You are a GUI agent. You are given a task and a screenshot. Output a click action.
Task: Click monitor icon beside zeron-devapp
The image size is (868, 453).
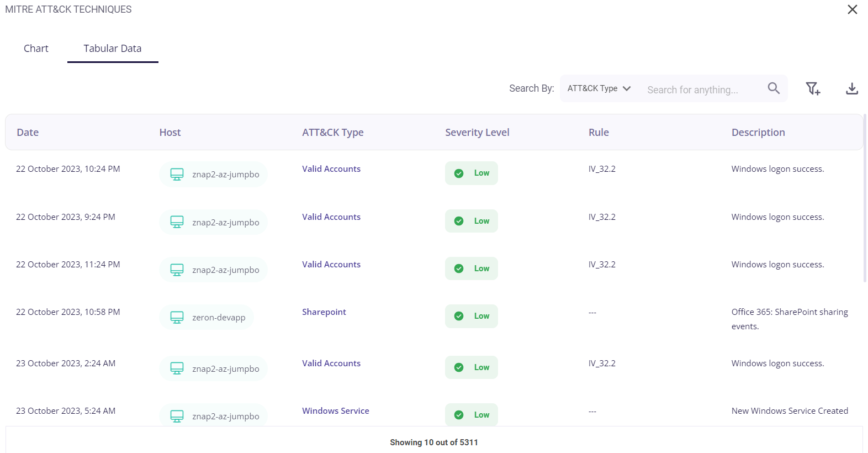(177, 318)
